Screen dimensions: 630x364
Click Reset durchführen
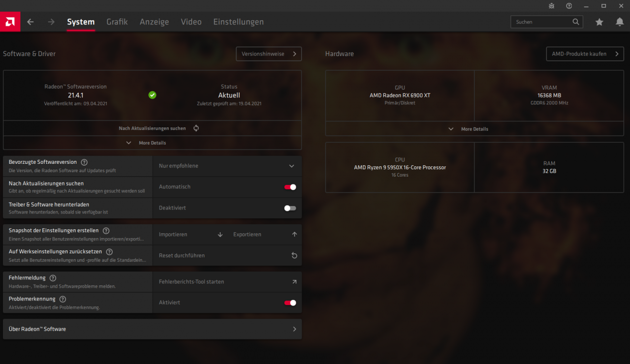click(227, 256)
